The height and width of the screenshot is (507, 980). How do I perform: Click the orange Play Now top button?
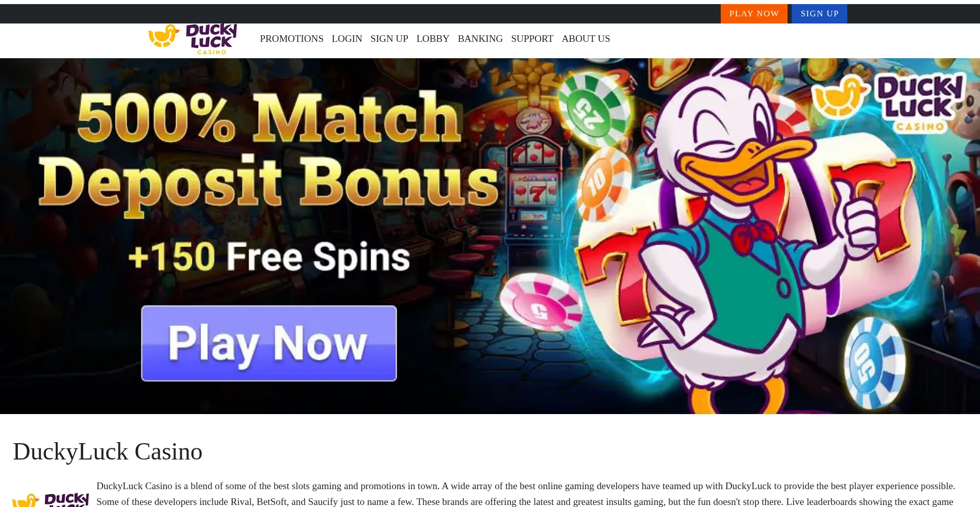click(754, 14)
